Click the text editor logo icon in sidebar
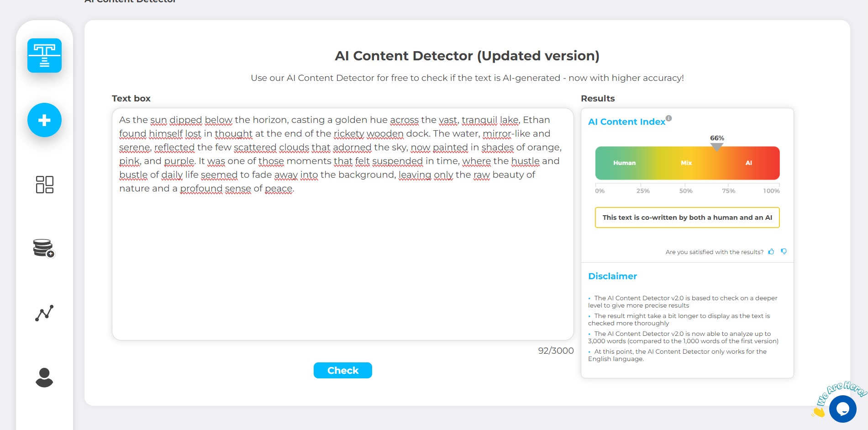Viewport: 868px width, 430px height. point(44,56)
